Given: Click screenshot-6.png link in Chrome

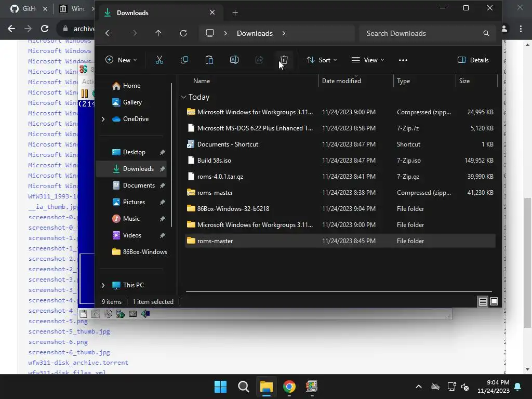Looking at the screenshot, I should [x=58, y=342].
